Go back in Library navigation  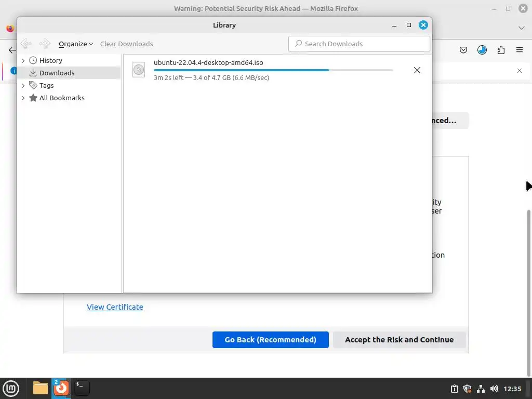(26, 44)
